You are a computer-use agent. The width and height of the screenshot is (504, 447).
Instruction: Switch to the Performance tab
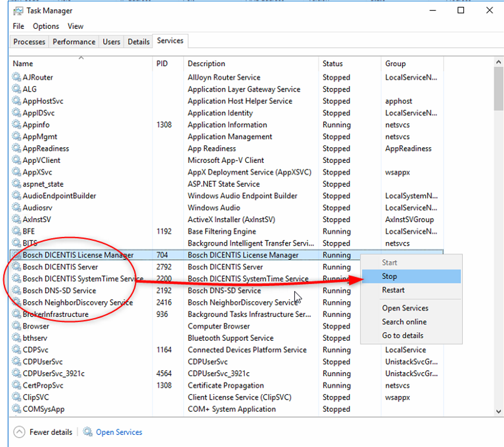(x=74, y=42)
